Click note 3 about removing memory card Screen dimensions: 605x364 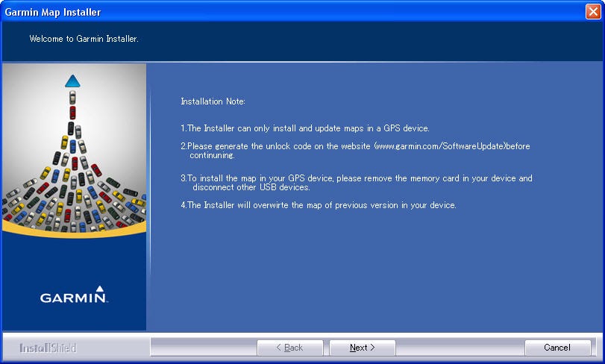pos(357,183)
